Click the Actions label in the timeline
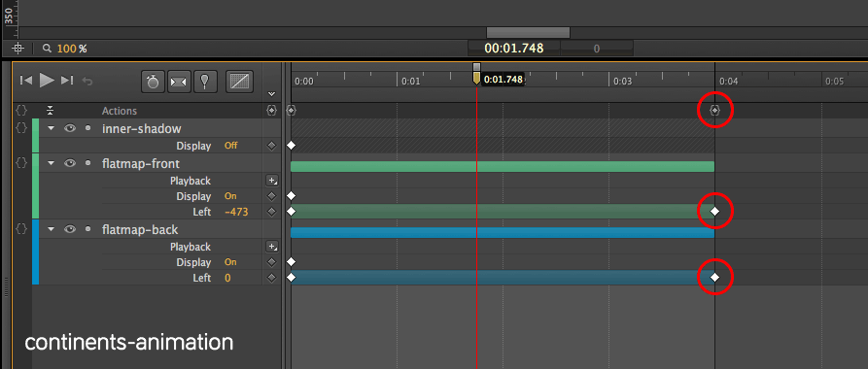868x369 pixels. [x=119, y=111]
